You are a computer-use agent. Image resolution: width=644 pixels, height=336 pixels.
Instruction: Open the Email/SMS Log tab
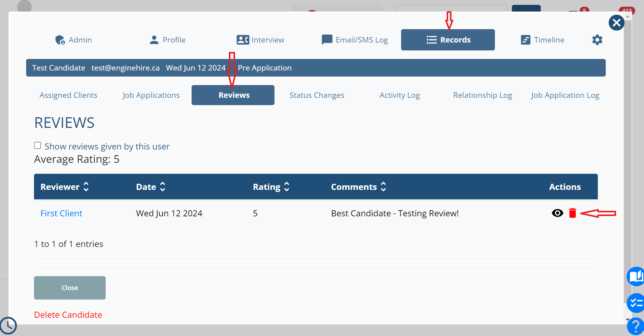[355, 40]
